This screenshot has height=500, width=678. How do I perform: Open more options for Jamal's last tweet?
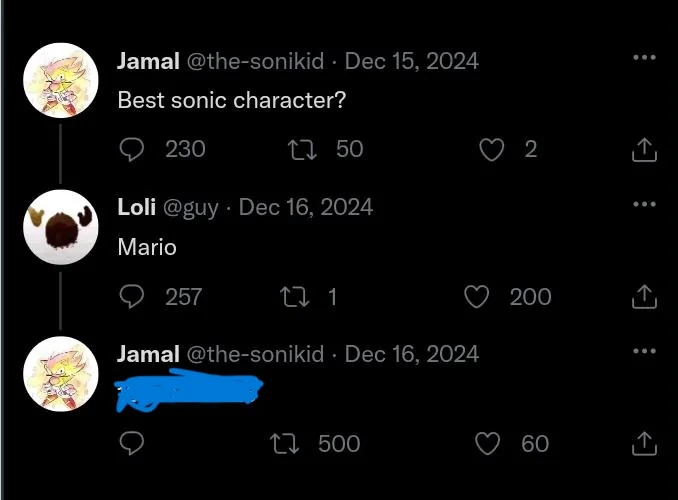click(x=644, y=351)
